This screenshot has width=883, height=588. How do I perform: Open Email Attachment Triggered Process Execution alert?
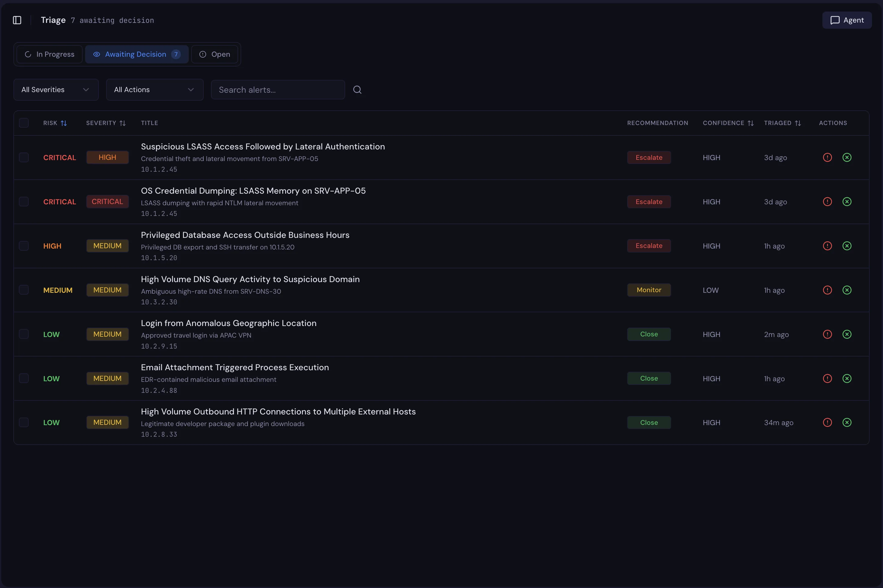[x=235, y=368]
